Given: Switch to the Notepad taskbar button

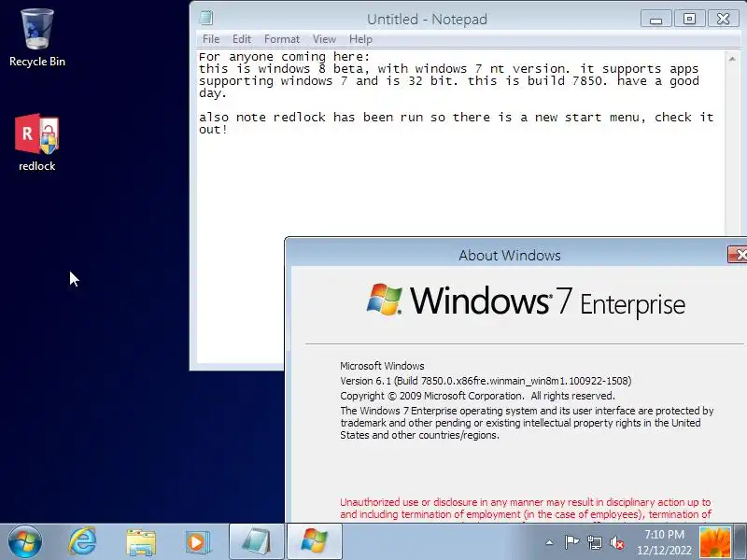Looking at the screenshot, I should click(257, 542).
